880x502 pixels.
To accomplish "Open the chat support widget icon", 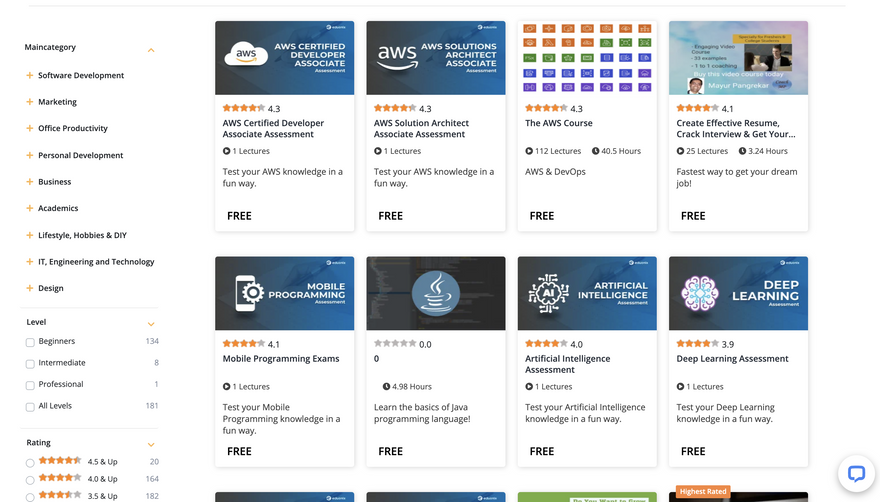I will click(x=855, y=474).
